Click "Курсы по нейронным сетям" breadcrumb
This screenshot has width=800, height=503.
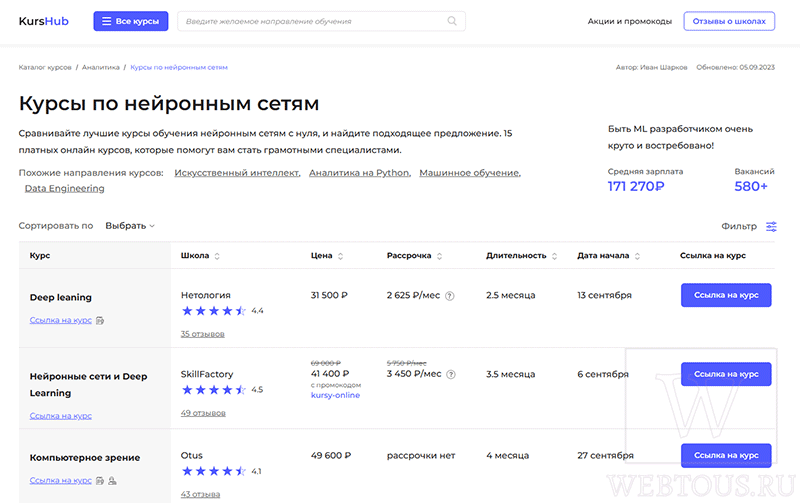tap(179, 67)
